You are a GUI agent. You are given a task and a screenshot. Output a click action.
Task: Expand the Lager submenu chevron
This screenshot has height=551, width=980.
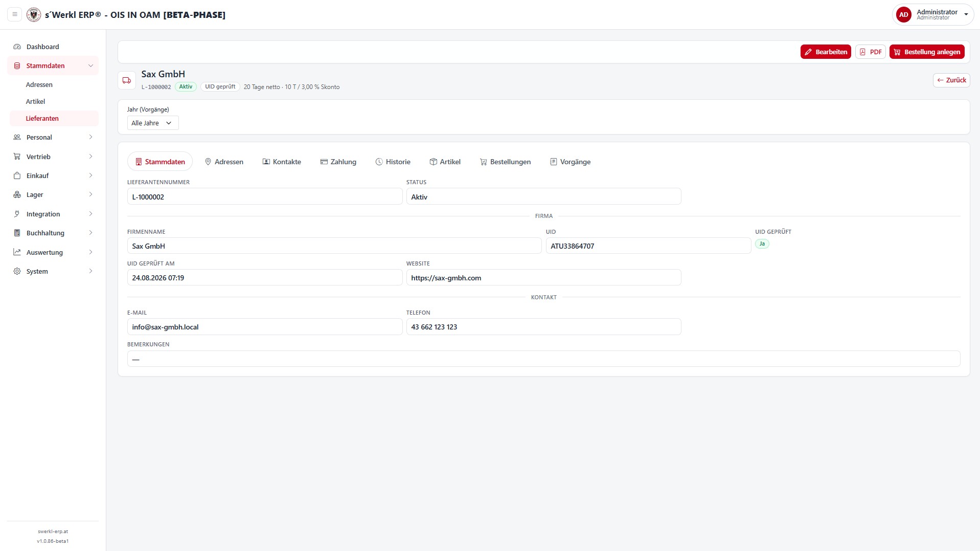pyautogui.click(x=90, y=194)
